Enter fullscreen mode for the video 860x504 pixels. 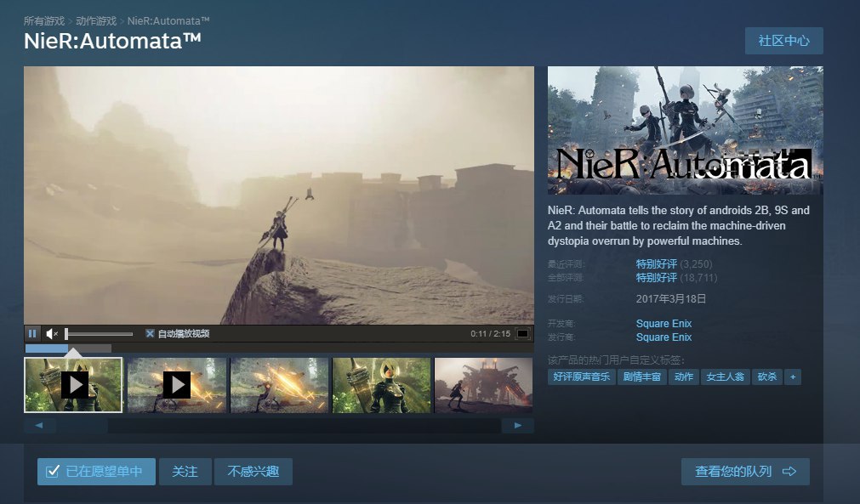pos(522,334)
